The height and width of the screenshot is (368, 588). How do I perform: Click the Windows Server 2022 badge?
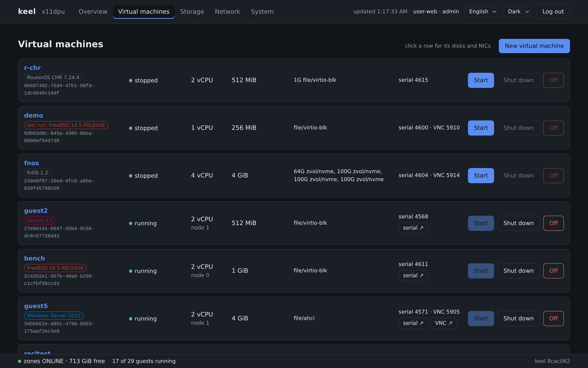[53, 316]
